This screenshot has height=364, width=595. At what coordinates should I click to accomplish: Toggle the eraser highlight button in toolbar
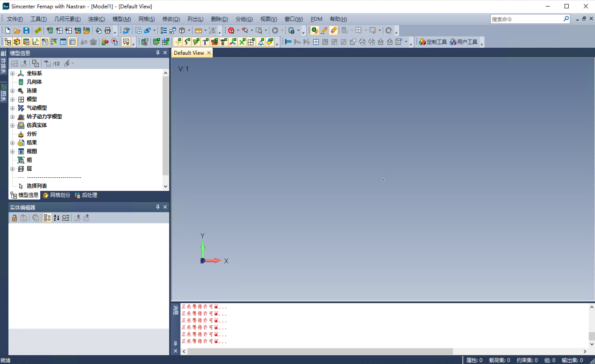coord(333,30)
